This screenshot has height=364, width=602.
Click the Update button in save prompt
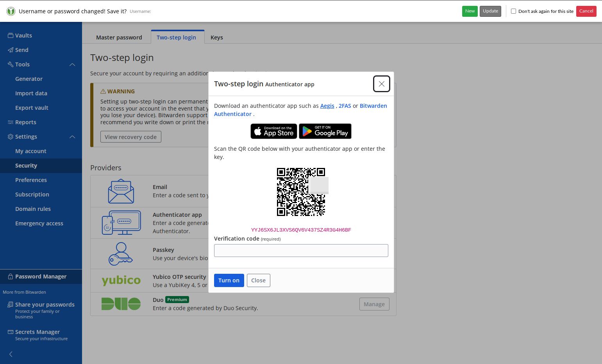click(490, 11)
